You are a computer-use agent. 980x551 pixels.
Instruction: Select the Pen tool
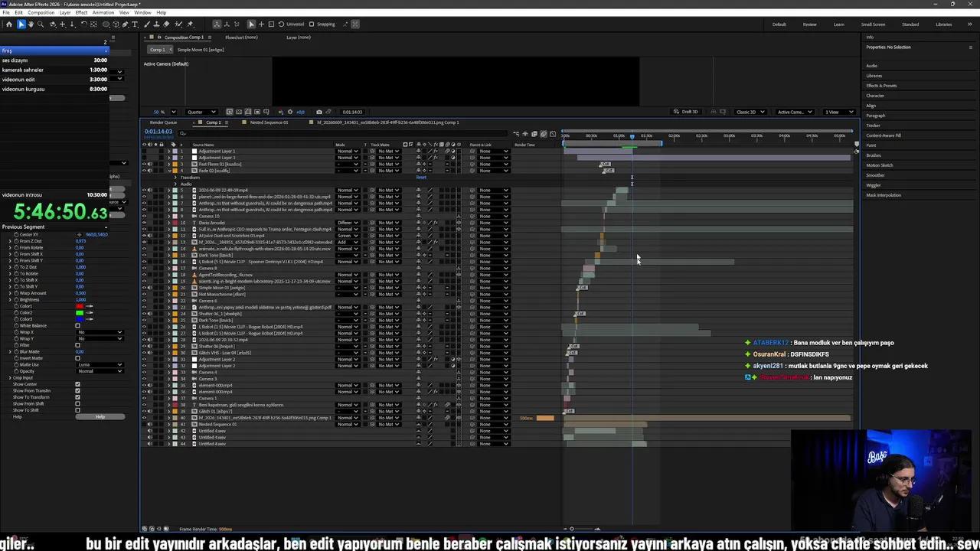(124, 24)
